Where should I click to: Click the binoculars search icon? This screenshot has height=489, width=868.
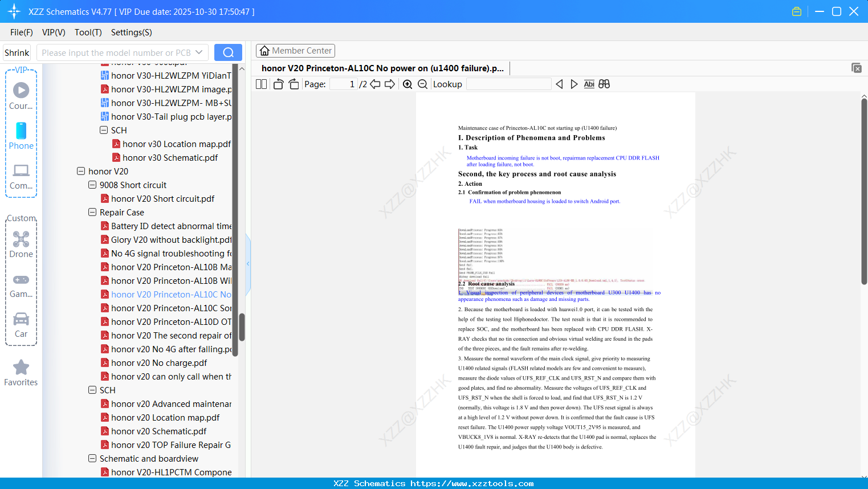604,84
